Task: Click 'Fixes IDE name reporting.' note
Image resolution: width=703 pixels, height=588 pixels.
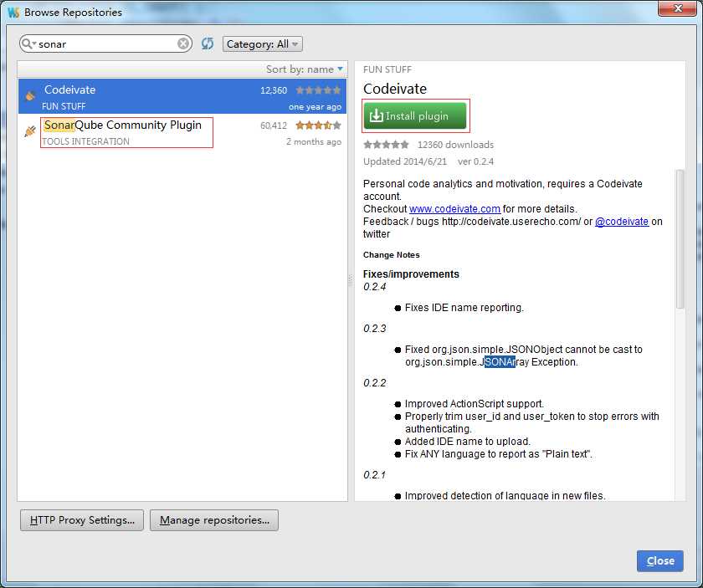Action: [x=464, y=308]
